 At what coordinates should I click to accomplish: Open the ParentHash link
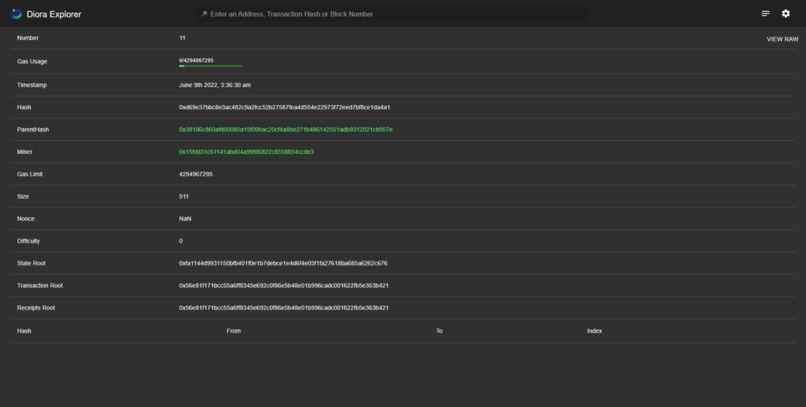[x=285, y=130]
